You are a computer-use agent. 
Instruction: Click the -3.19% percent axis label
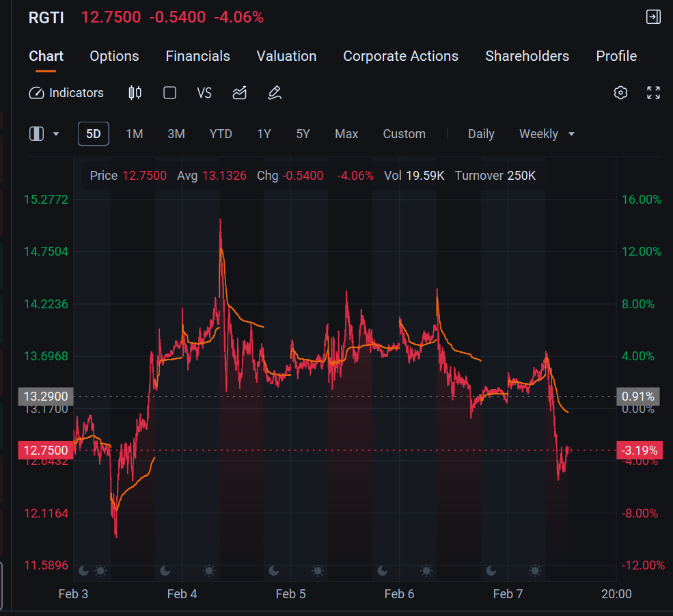pos(640,450)
